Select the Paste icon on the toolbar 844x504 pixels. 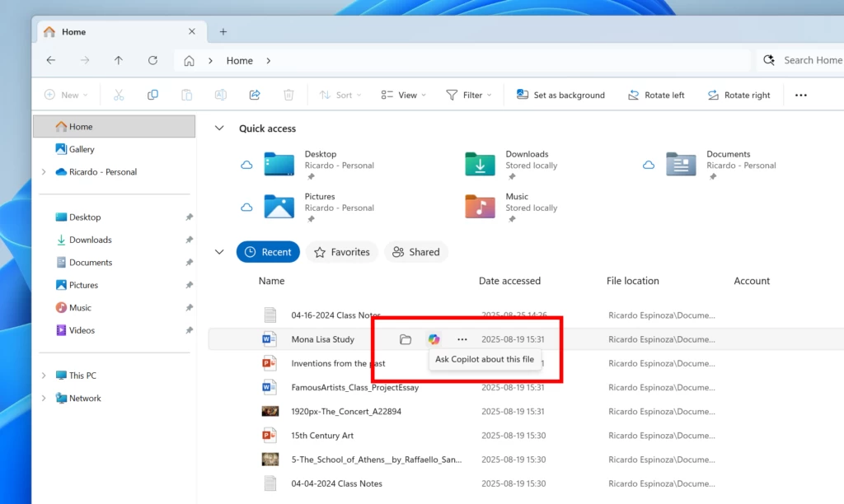click(186, 95)
